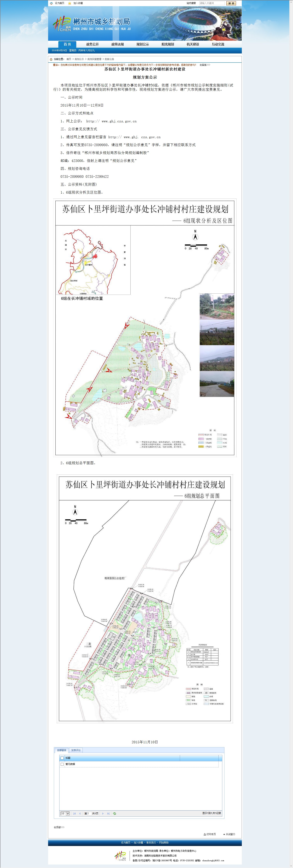The width and height of the screenshot is (293, 868).
Task: Click footer 联系我们 link
Action: (151, 842)
